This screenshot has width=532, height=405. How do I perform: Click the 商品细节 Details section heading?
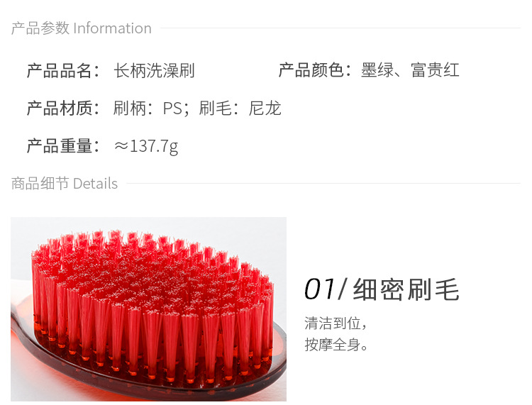click(64, 184)
